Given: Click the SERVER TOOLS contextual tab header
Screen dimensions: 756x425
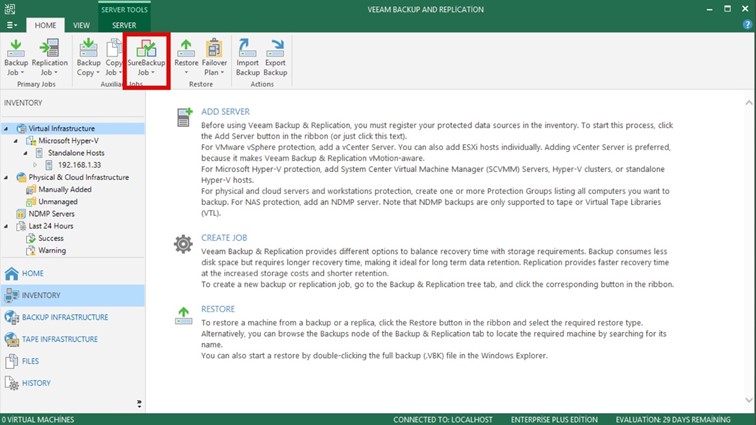Looking at the screenshot, I should [124, 9].
